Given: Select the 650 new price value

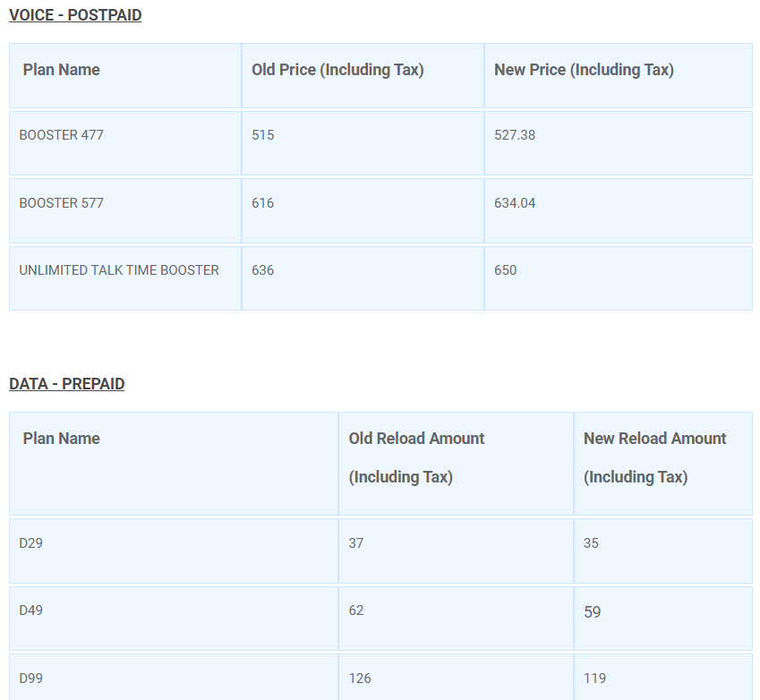Looking at the screenshot, I should point(506,270).
